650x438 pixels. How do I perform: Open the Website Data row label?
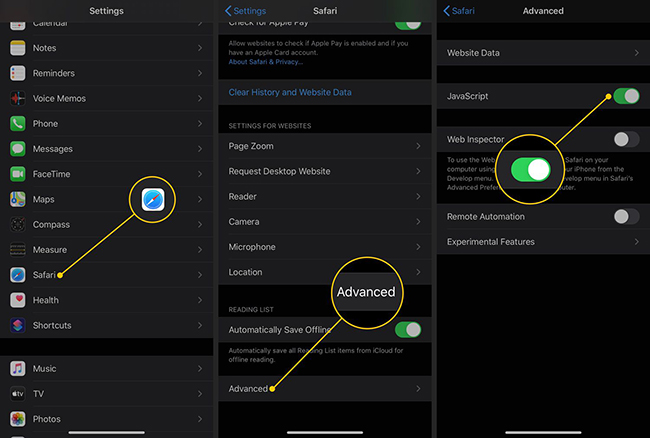point(473,53)
